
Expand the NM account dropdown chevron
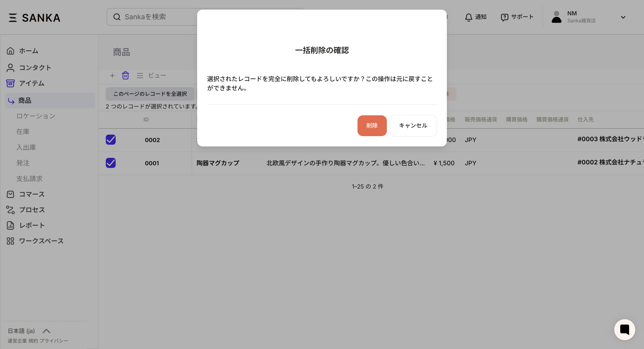pyautogui.click(x=623, y=17)
